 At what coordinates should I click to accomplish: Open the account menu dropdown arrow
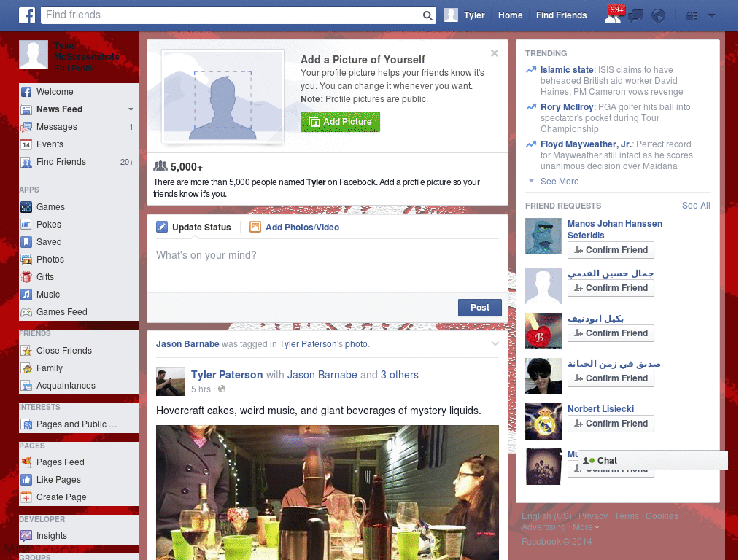(711, 16)
